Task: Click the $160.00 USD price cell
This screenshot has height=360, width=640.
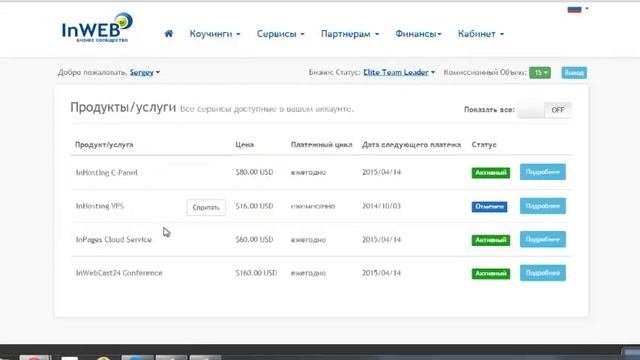Action: click(x=256, y=273)
